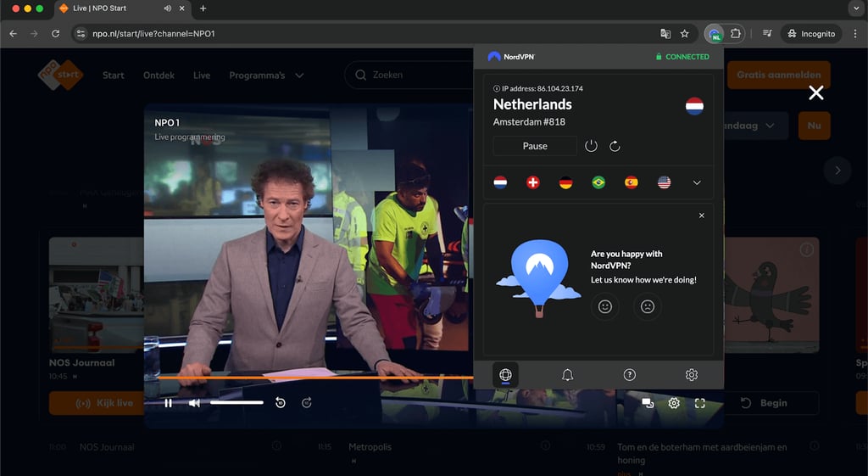Image resolution: width=868 pixels, height=476 pixels.
Task: Open the Live menu item
Action: 202,76
